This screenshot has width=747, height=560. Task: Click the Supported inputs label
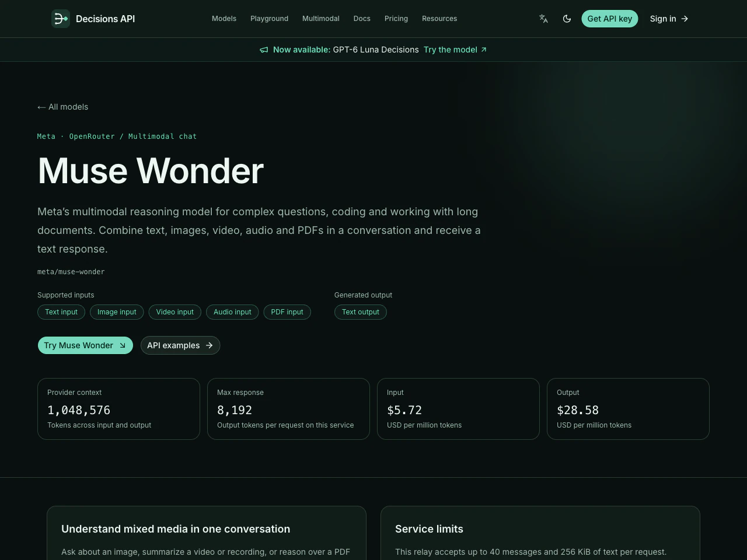point(66,295)
